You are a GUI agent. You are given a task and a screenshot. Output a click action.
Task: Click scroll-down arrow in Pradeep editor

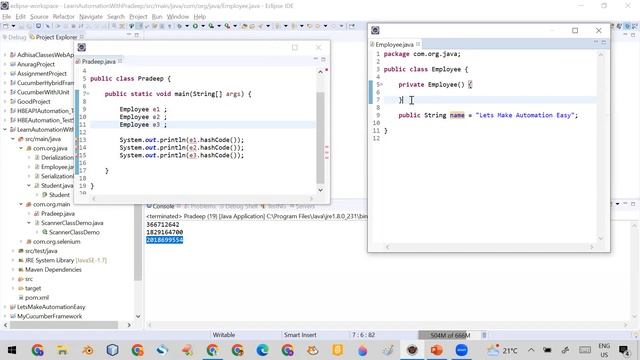(320, 190)
